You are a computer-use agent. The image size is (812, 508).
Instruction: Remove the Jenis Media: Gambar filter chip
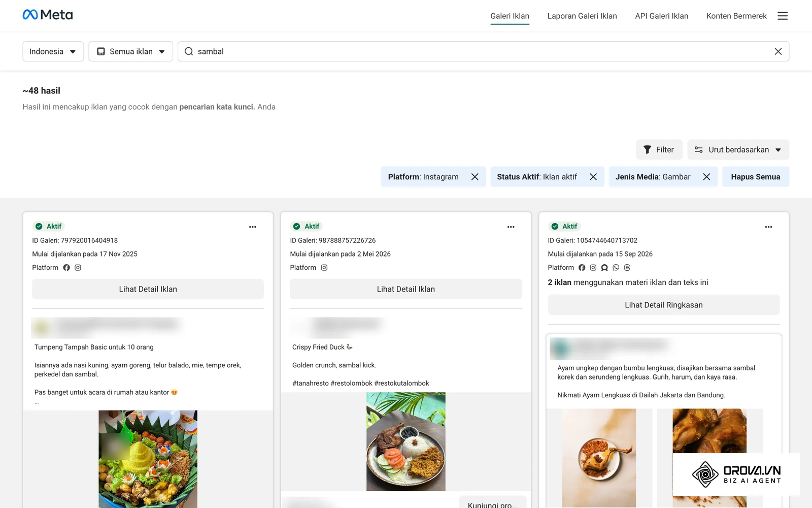(x=706, y=177)
